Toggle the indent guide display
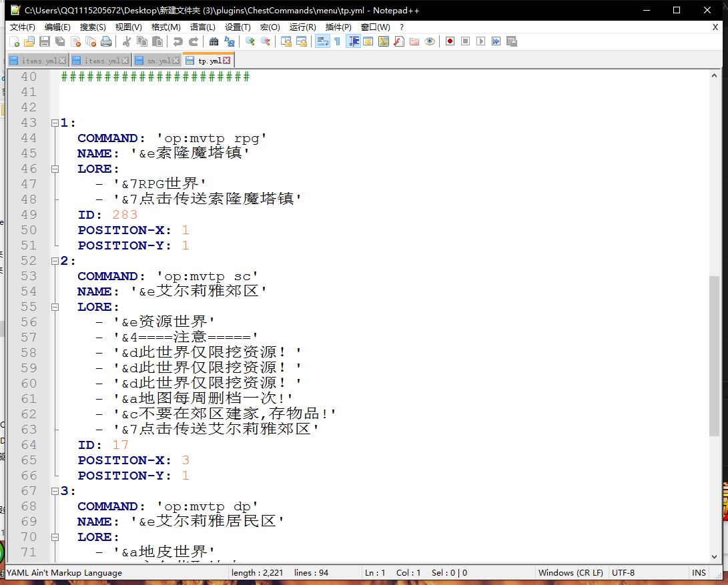The image size is (728, 585). 353,42
